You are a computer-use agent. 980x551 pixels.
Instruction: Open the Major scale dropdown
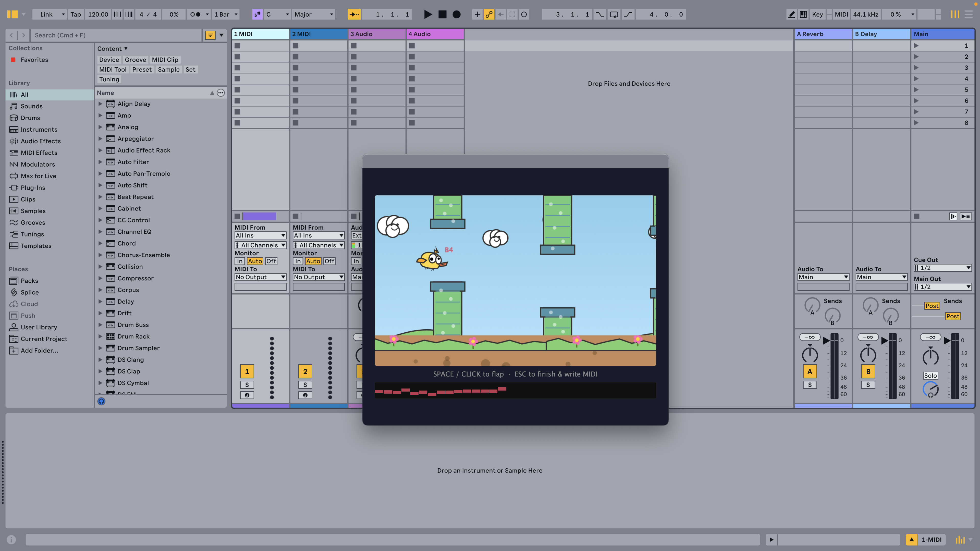(314, 15)
